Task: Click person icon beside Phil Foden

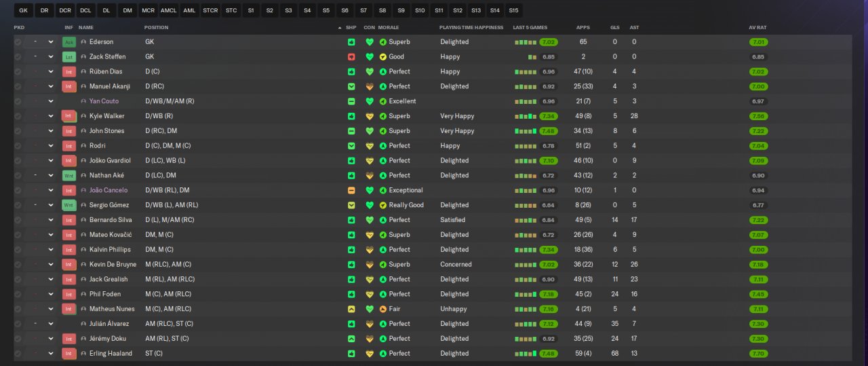Action: point(83,294)
